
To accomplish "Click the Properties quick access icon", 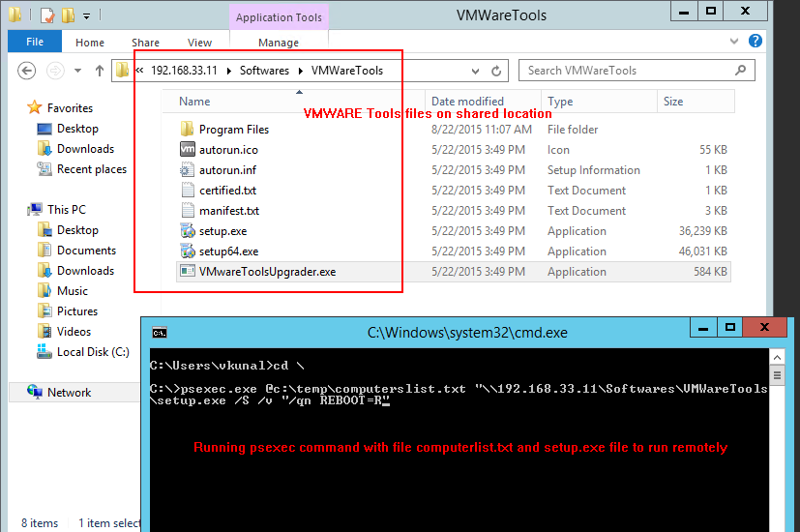I will pos(47,15).
